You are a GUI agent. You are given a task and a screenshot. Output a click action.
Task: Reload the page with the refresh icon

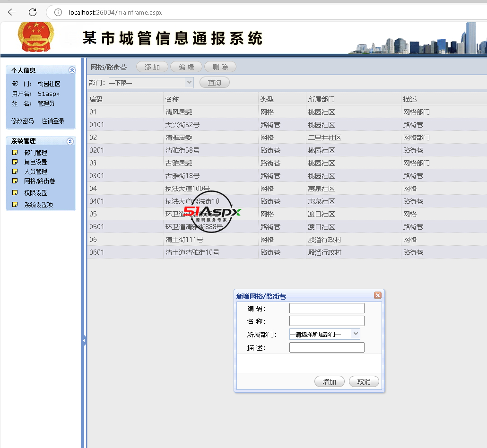(x=33, y=12)
